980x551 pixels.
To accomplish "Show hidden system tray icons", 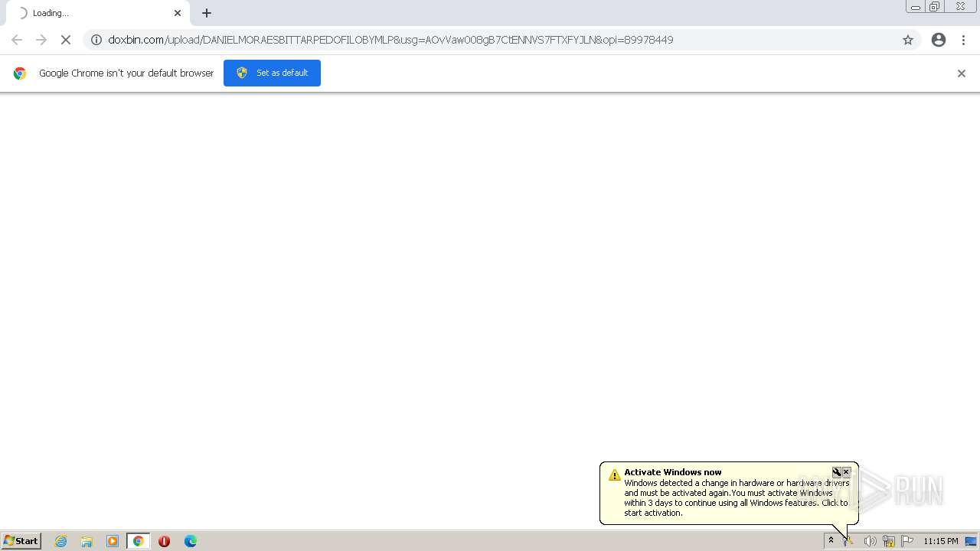I will point(831,541).
